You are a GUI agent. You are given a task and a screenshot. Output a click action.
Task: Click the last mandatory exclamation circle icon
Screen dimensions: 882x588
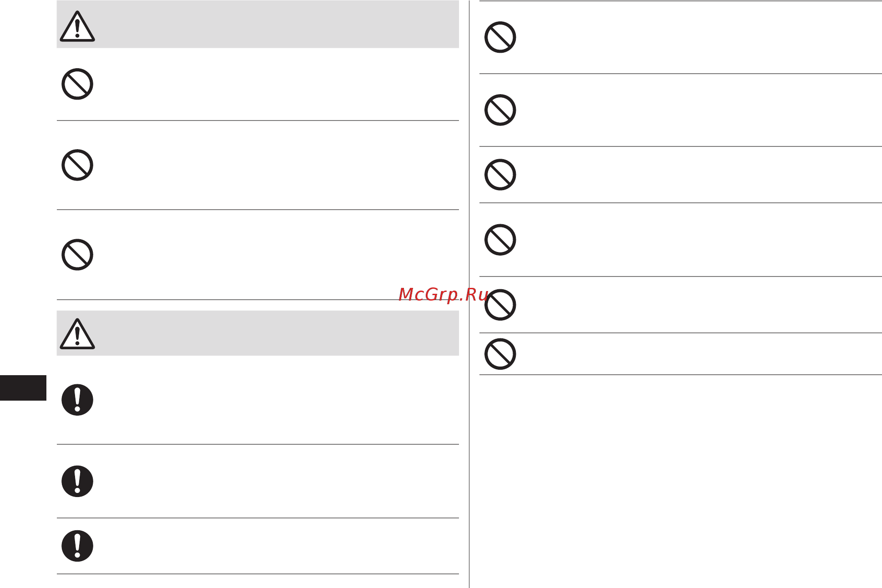pyautogui.click(x=77, y=546)
